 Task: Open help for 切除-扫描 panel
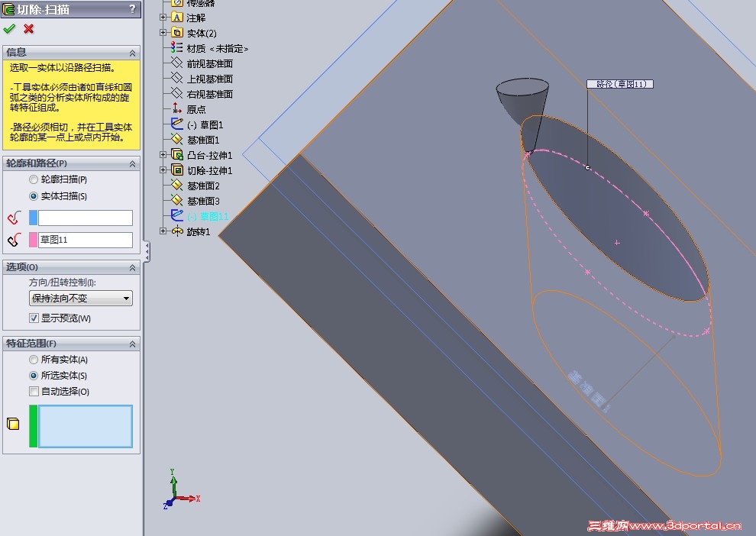(132, 8)
